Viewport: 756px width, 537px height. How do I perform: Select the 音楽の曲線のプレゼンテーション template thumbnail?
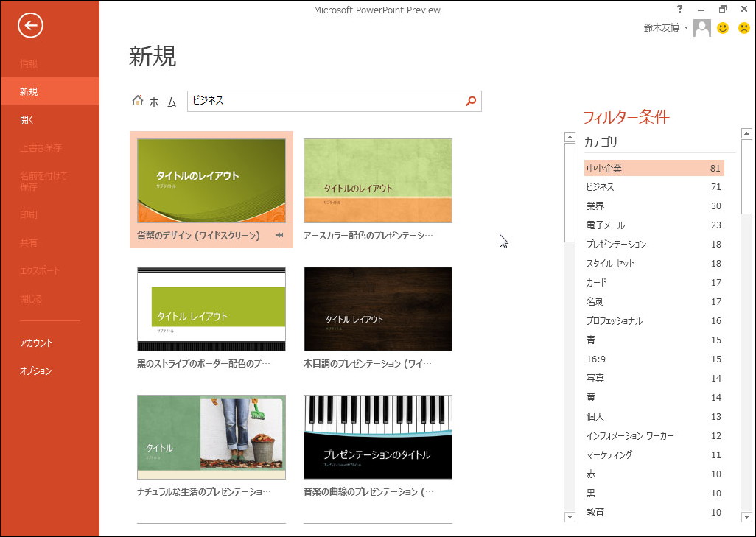pos(377,437)
